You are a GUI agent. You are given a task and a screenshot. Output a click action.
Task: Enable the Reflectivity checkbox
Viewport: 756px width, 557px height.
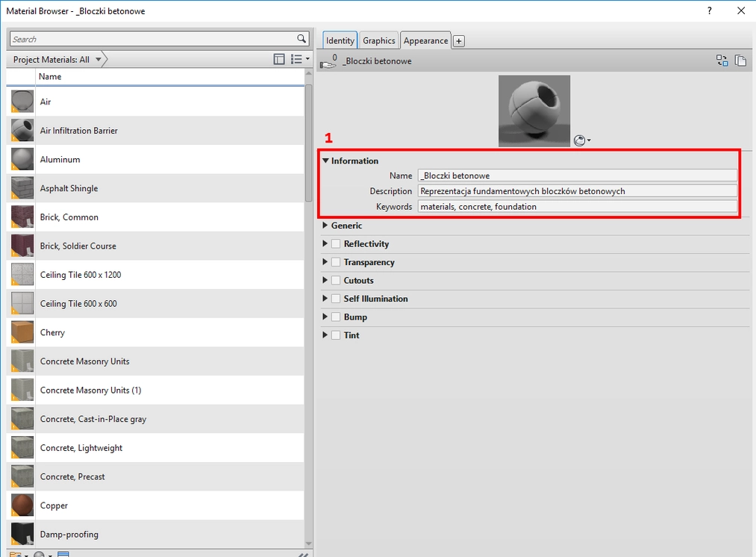(336, 244)
